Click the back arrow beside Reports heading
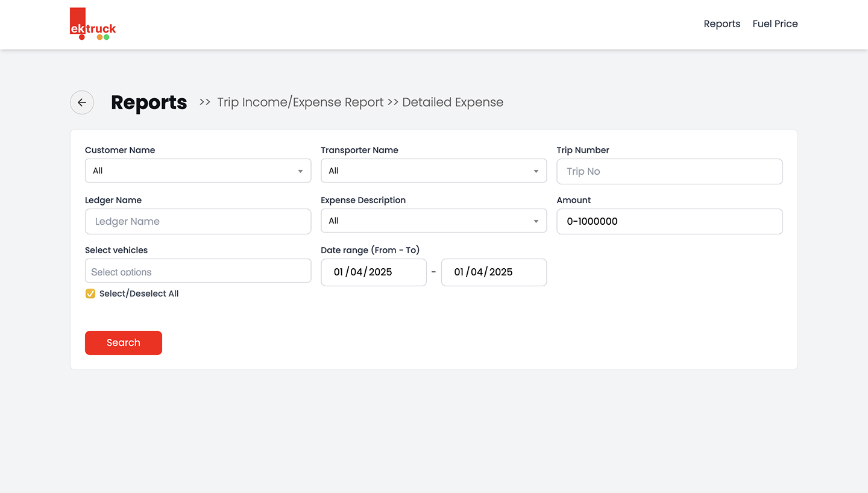868x493 pixels. (x=82, y=102)
